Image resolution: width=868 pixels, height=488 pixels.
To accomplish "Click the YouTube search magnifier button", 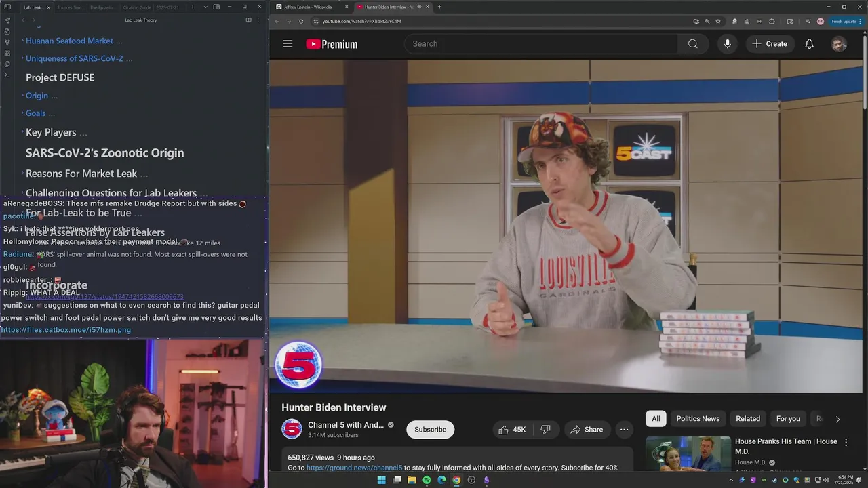I will click(692, 44).
